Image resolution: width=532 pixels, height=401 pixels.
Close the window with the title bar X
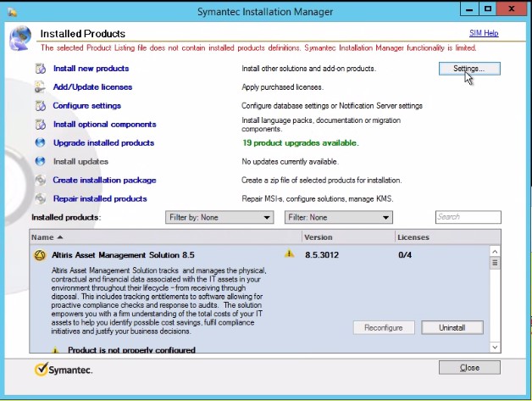coord(512,9)
